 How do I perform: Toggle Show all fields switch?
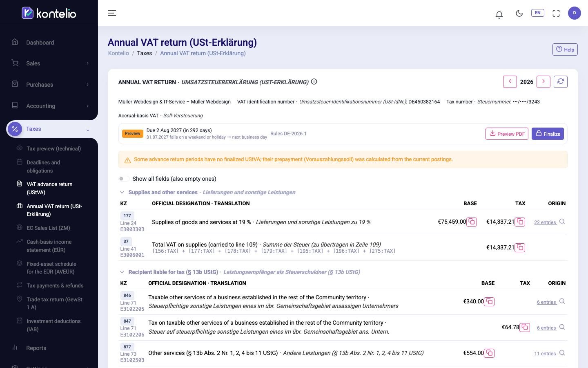click(124, 179)
